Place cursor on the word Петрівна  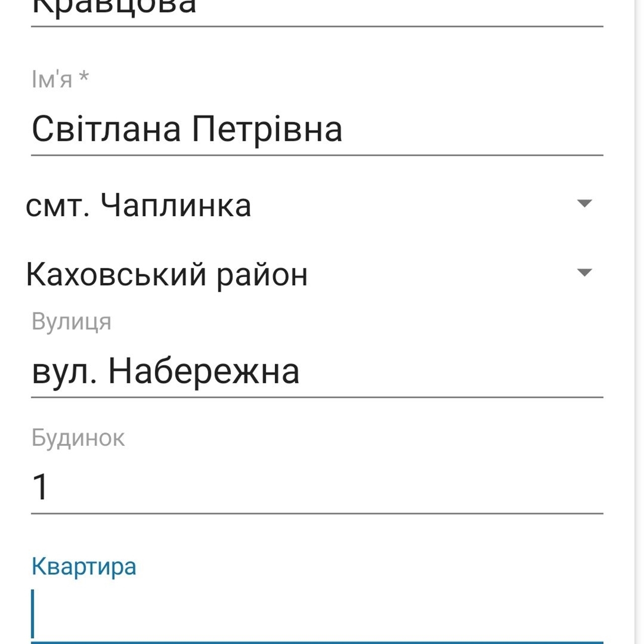pos(267,129)
